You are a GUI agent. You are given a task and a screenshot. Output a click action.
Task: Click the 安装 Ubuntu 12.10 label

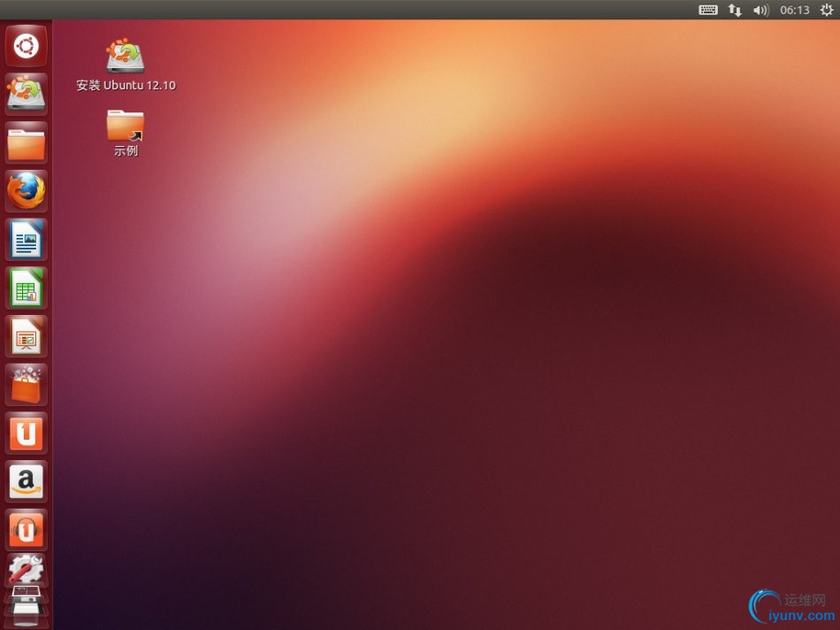126,85
